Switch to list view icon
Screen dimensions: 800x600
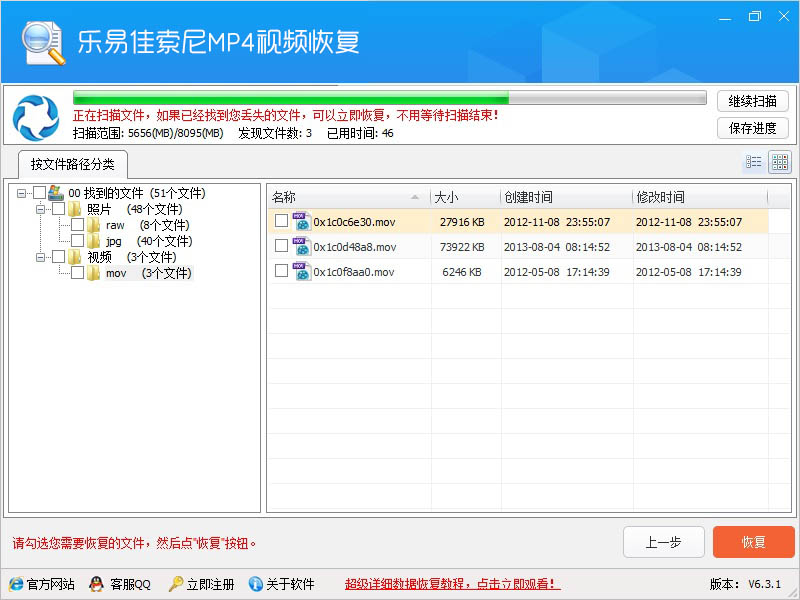(753, 162)
